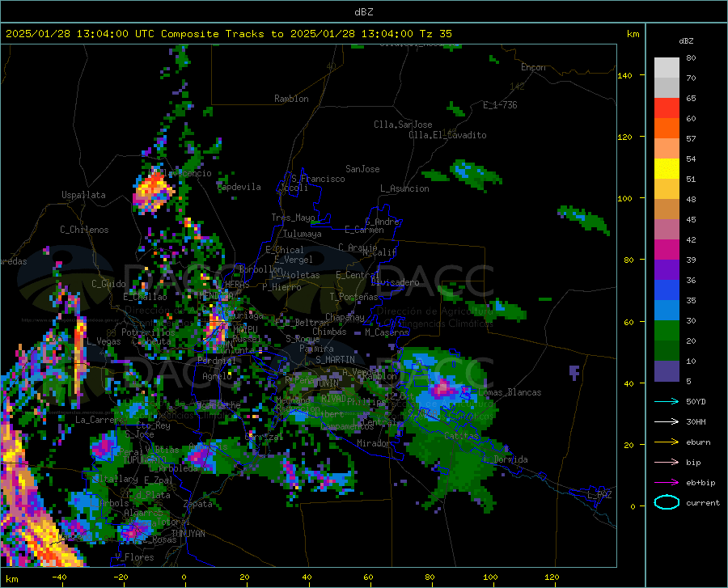The image size is (728, 588).
Task: Click the km label in the top header
Action: coord(633,34)
